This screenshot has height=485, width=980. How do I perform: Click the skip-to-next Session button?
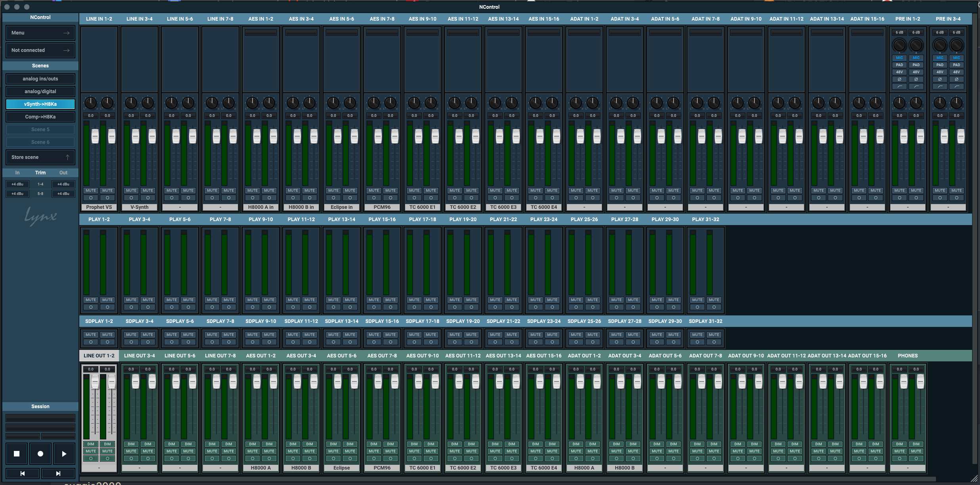pos(58,474)
